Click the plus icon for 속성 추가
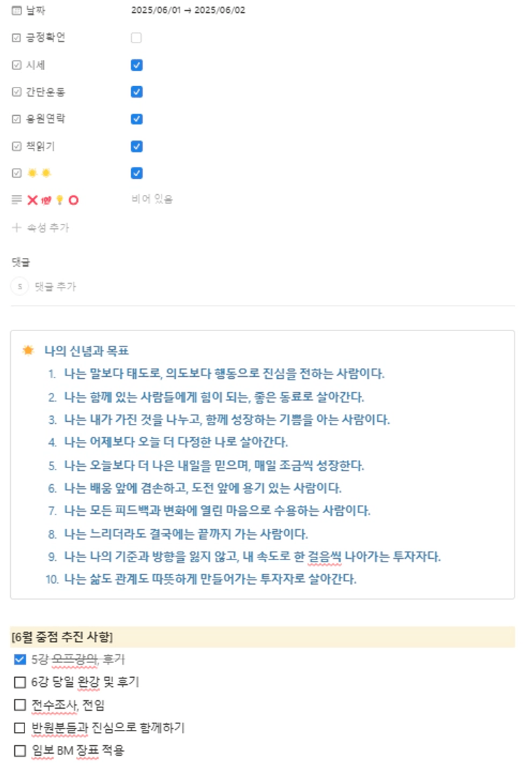The image size is (532, 782). pos(17,228)
